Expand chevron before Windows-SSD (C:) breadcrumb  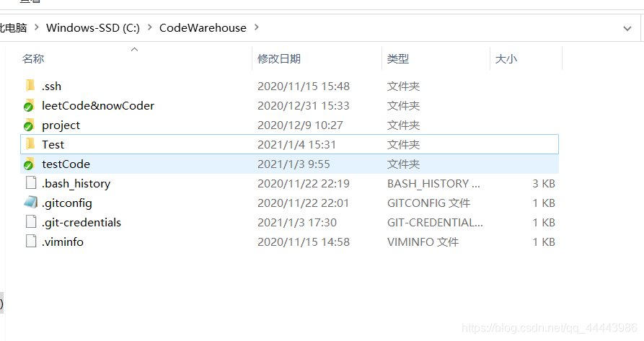tap(37, 27)
